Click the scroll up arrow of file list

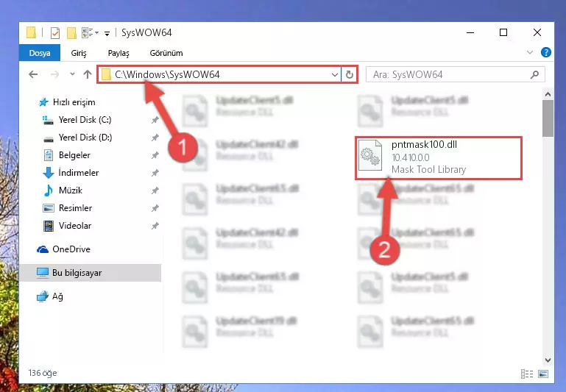point(548,94)
